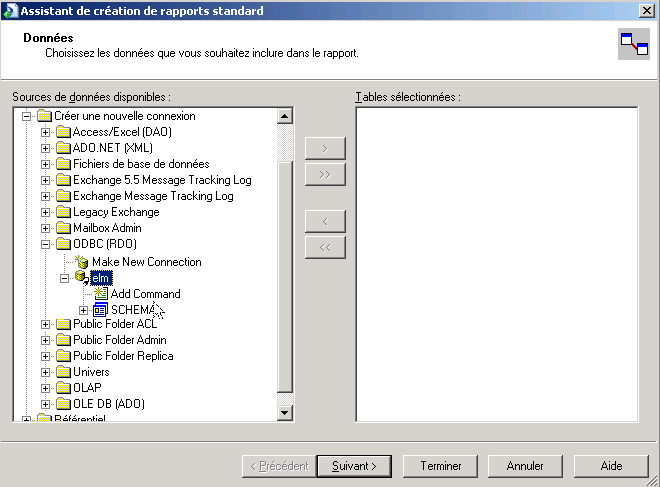Click inside the Tables sélectionnées list
This screenshot has width=660, height=487.
coord(497,264)
